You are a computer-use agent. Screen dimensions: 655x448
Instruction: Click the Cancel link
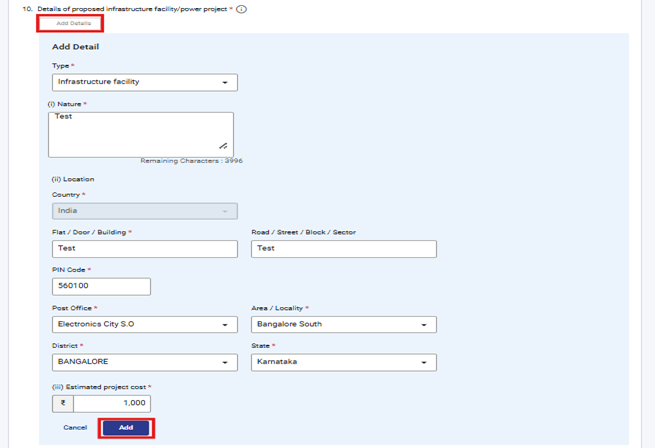tap(75, 428)
